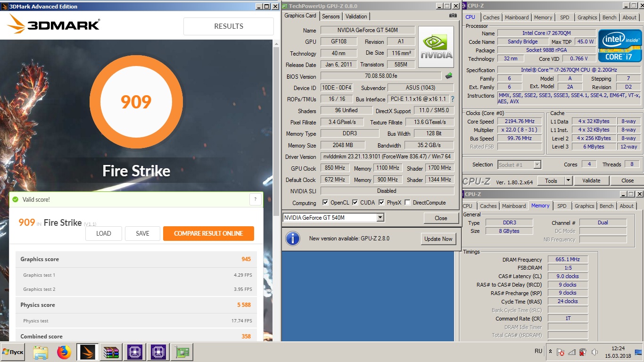Toggle the DirectCompute checkbox in GPU-Z

click(x=407, y=203)
